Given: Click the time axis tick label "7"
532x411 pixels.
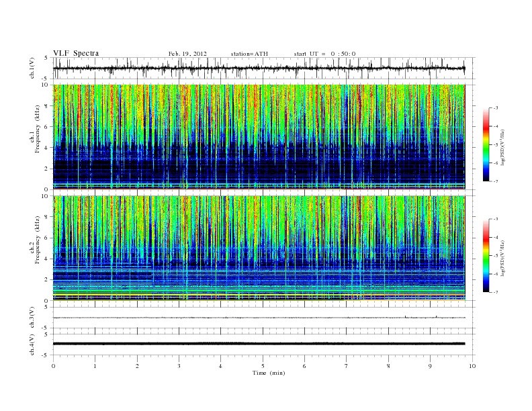Looking at the screenshot, I should (347, 366).
